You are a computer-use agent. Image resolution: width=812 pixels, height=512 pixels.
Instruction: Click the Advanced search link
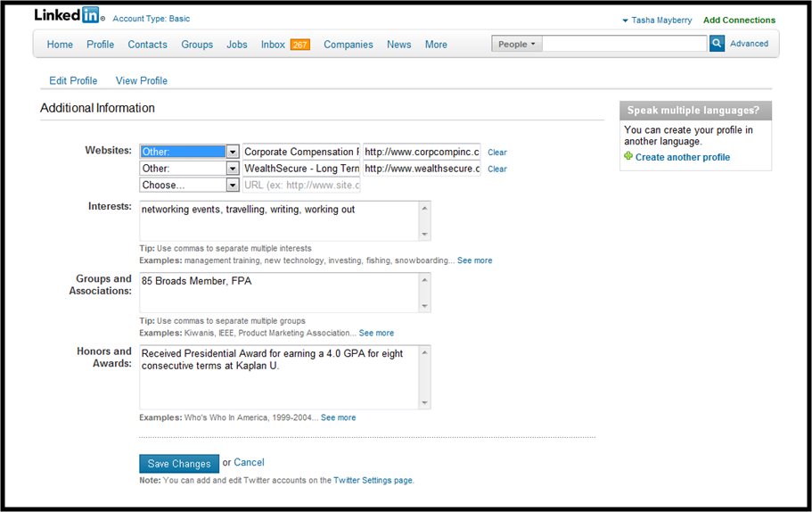coord(750,44)
